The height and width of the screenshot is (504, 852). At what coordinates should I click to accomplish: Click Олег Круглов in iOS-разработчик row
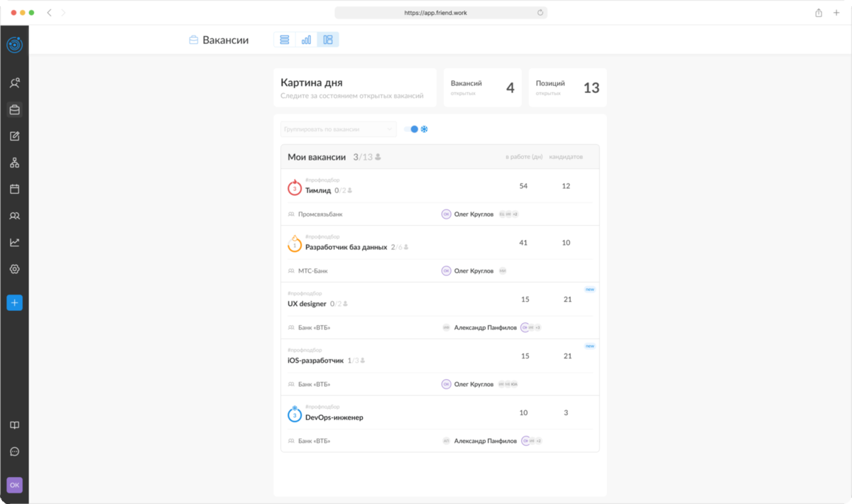(x=474, y=384)
